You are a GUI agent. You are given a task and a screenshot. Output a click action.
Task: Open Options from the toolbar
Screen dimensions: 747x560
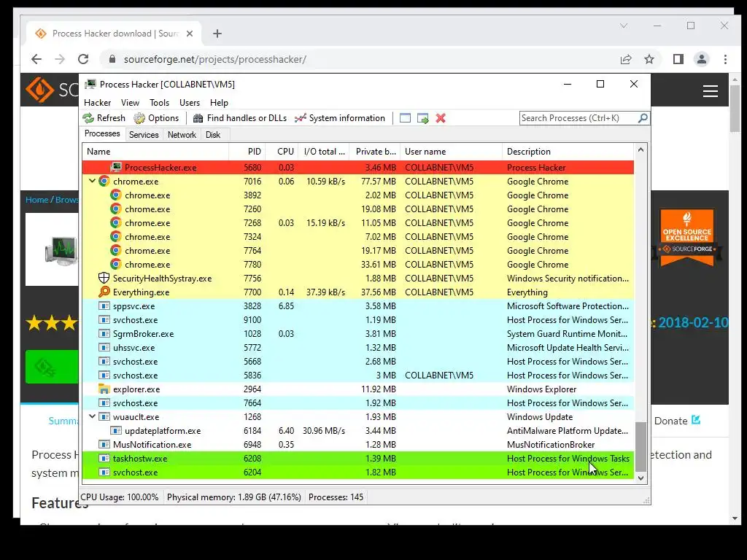156,118
